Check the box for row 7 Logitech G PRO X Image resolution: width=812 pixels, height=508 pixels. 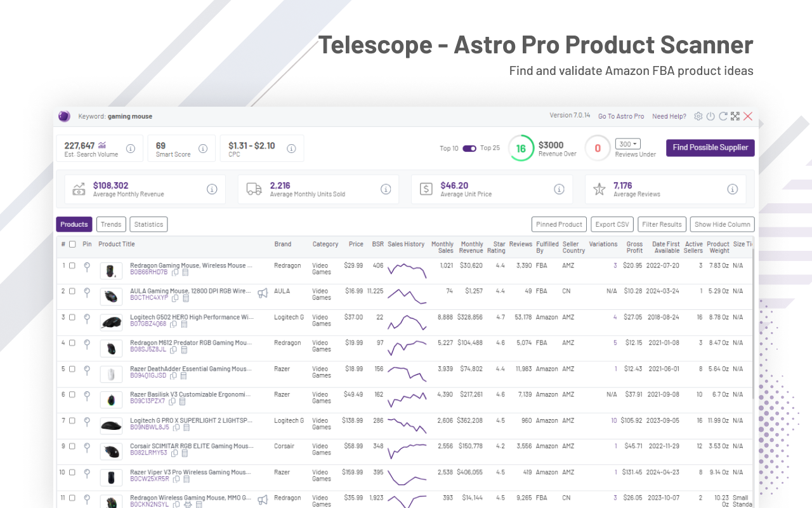pos(72,420)
